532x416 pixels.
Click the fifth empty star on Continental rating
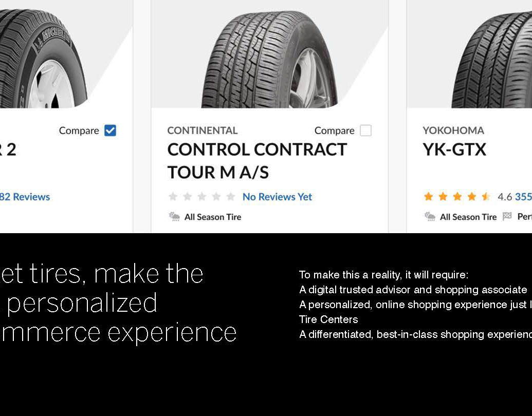[231, 196]
